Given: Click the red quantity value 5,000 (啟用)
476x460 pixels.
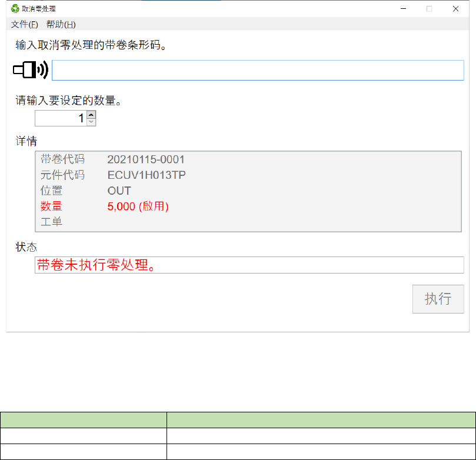Looking at the screenshot, I should [x=138, y=206].
